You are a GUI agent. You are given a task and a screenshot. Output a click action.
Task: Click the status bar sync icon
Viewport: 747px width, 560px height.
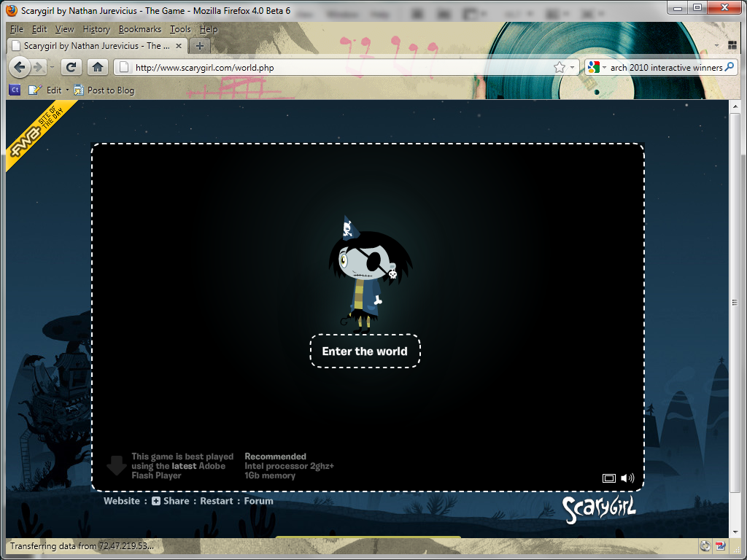(705, 546)
